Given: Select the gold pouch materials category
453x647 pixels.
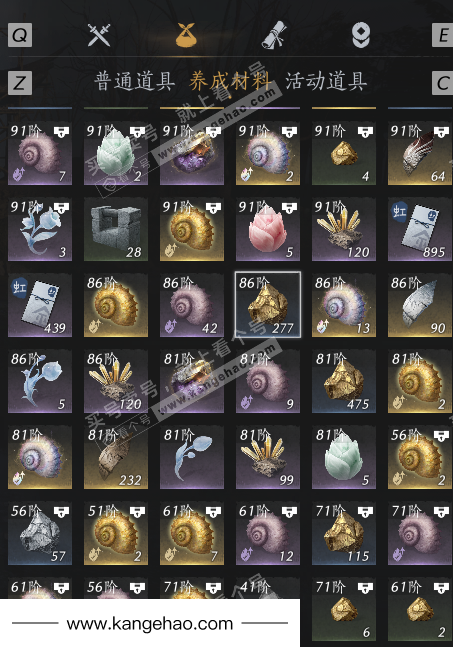Looking at the screenshot, I should (x=186, y=35).
